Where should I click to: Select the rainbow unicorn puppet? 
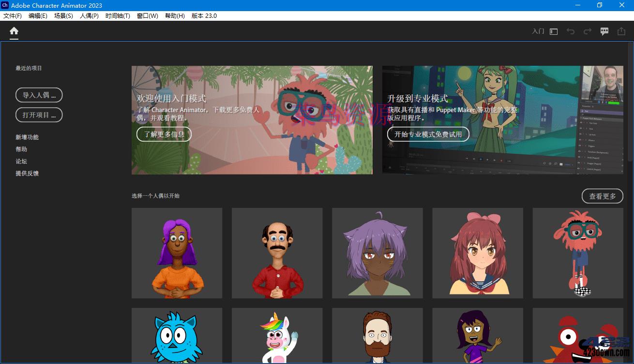[277, 336]
